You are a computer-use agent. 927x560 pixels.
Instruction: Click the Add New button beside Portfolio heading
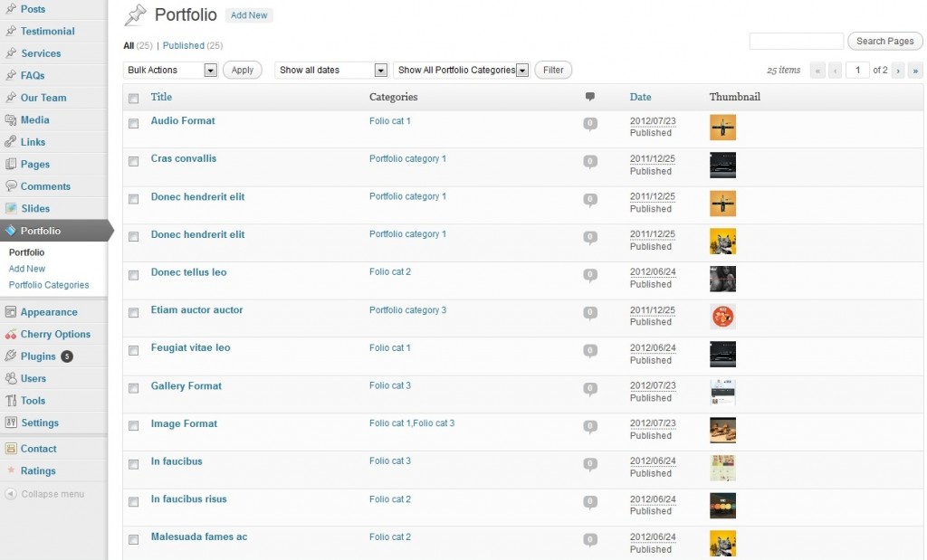[x=249, y=15]
